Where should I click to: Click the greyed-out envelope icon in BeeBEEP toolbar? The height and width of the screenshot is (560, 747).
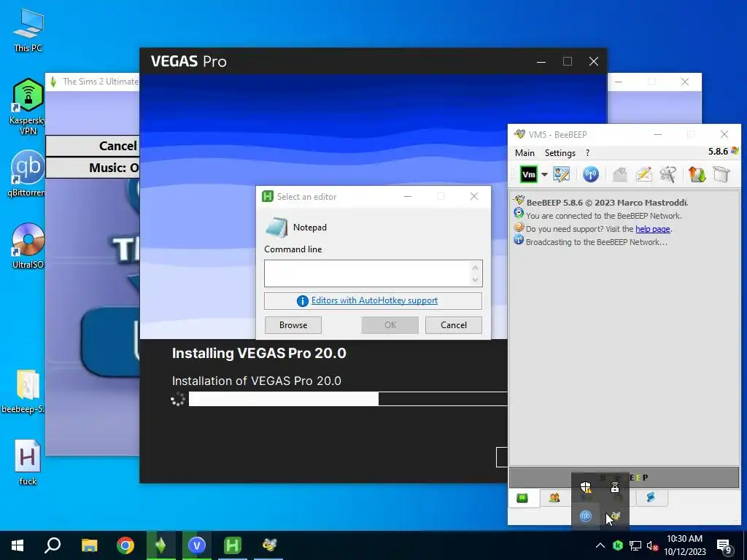[620, 175]
